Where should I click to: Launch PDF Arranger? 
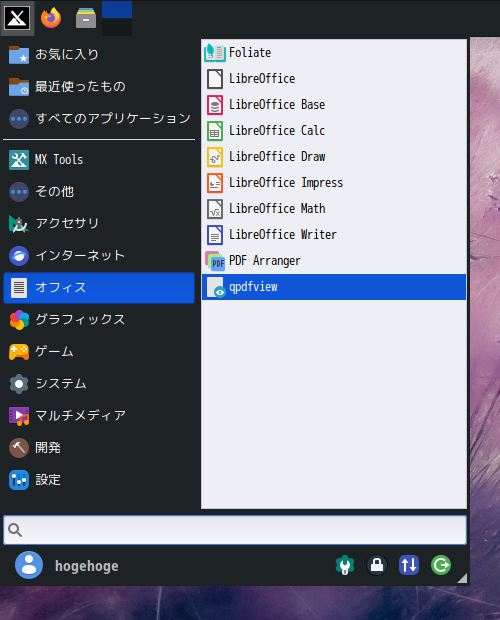point(334,261)
